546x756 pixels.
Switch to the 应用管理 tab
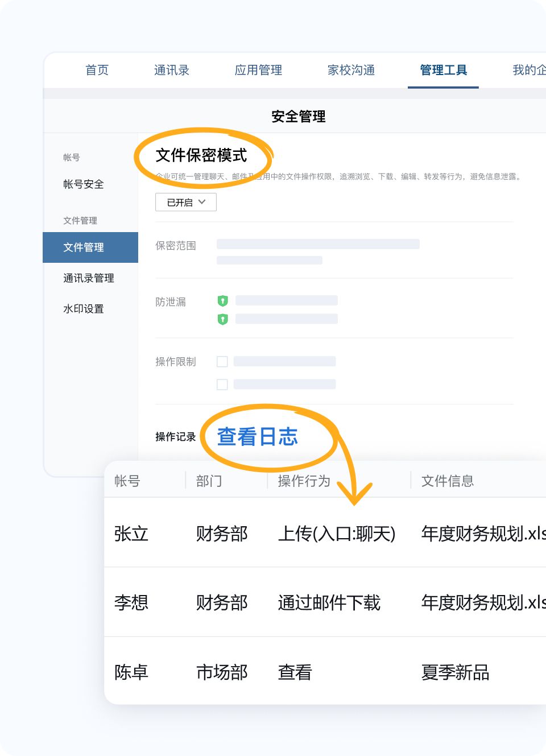259,70
